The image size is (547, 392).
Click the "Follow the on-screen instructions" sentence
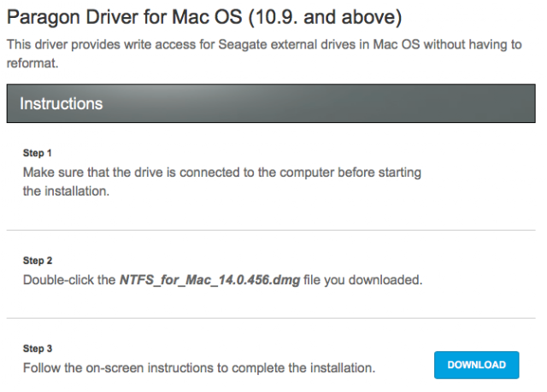coord(199,368)
